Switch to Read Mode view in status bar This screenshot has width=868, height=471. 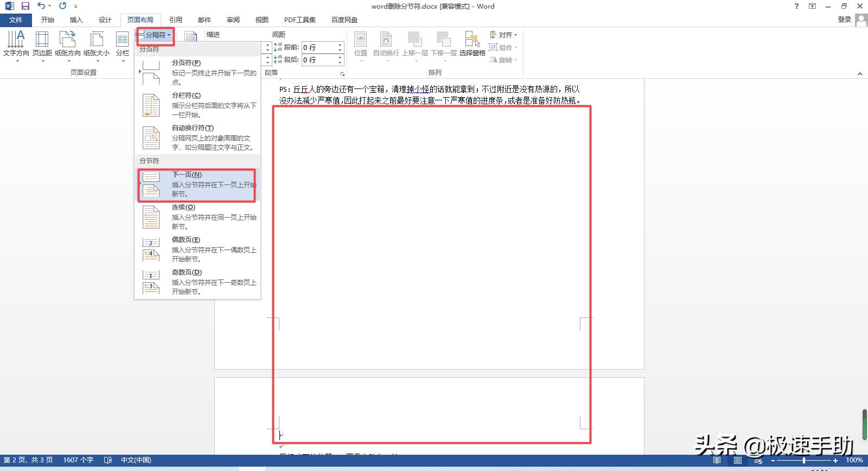(717, 460)
